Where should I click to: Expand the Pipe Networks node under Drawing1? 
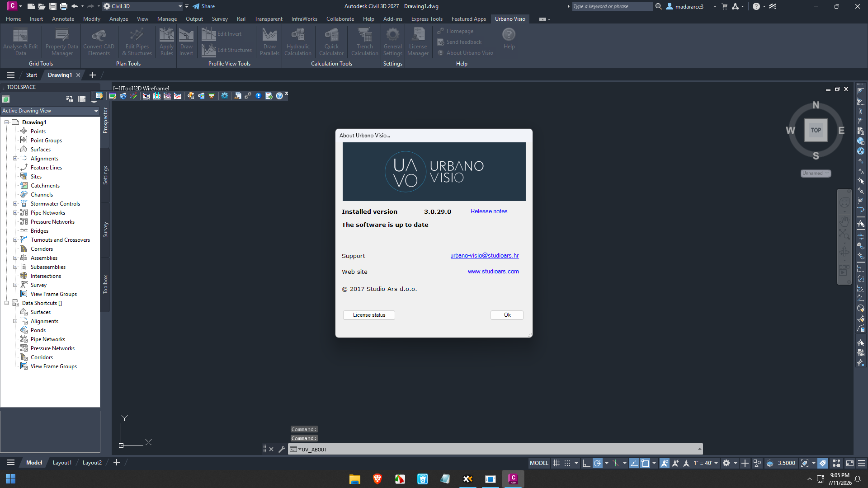pyautogui.click(x=15, y=213)
